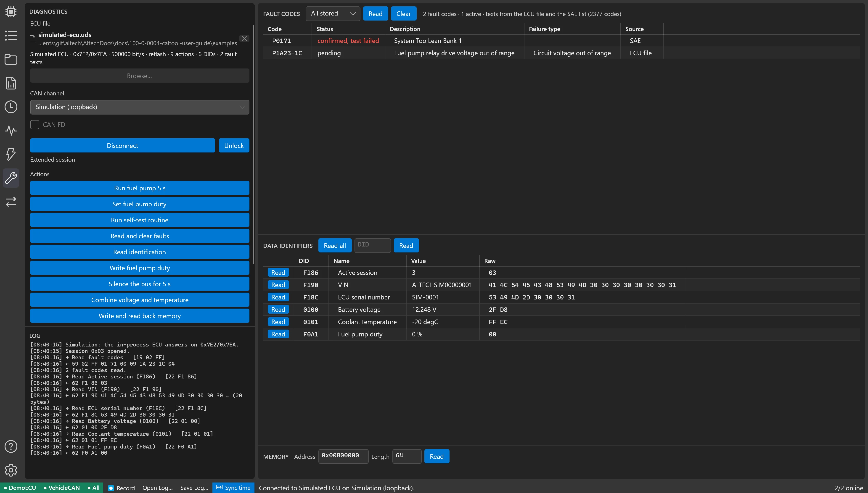Click the 2/2 online status indicator
868x493 pixels.
[849, 488]
